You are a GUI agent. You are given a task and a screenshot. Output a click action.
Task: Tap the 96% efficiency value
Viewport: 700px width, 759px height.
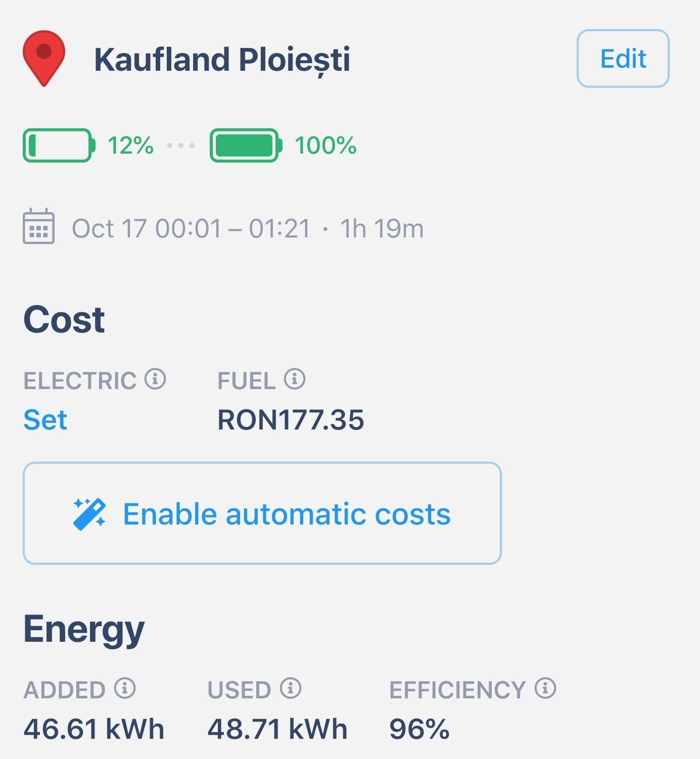419,729
